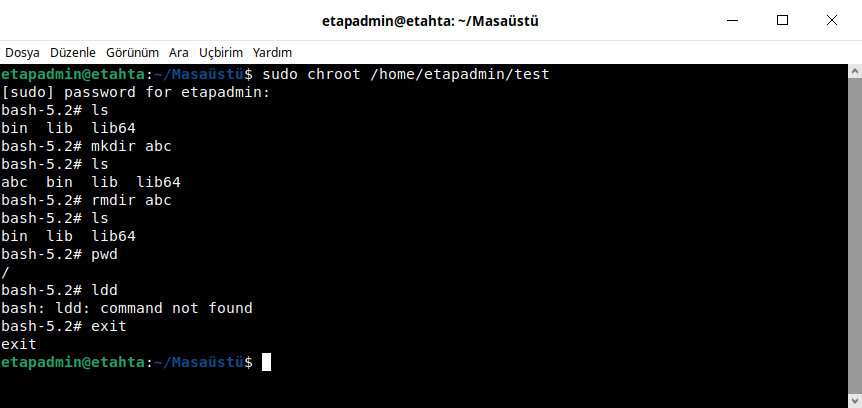
Task: Open the Yardım menu
Action: pos(272,52)
